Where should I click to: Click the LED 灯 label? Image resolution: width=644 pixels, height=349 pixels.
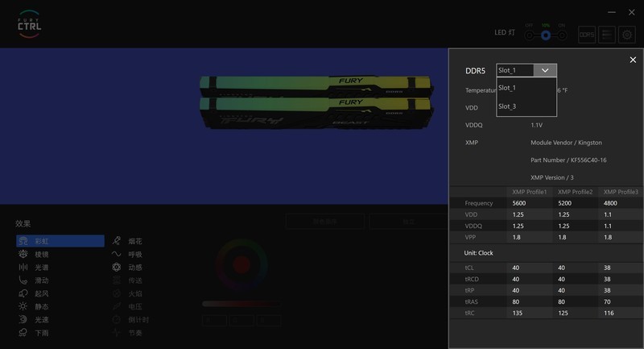(505, 32)
